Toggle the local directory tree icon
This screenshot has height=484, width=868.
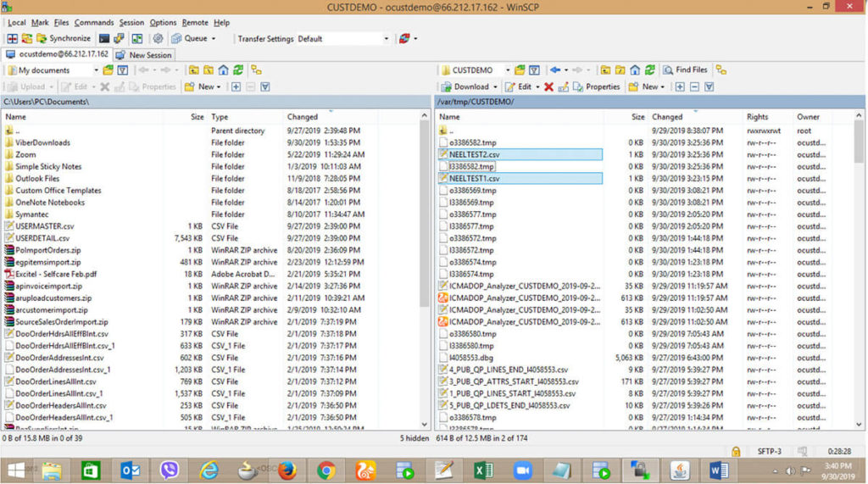[256, 70]
